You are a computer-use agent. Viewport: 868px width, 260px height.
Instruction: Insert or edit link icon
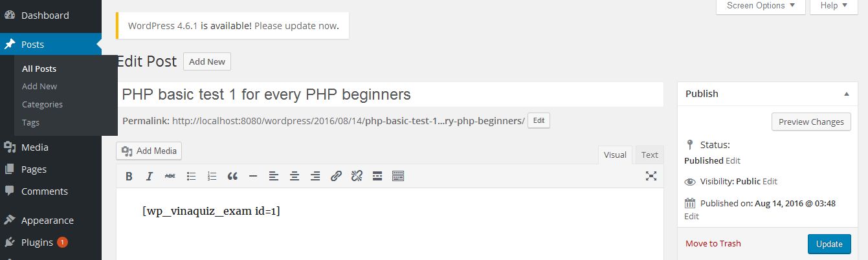pyautogui.click(x=336, y=176)
